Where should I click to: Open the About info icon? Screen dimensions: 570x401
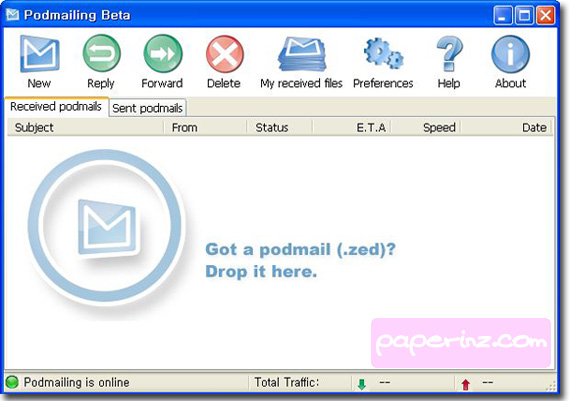point(510,54)
